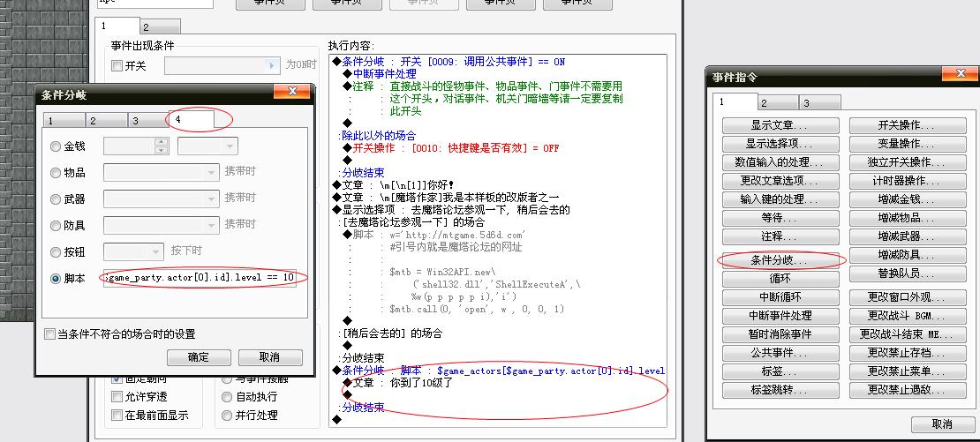Select the 脚本 radio option
The height and width of the screenshot is (442, 980).
(56, 279)
